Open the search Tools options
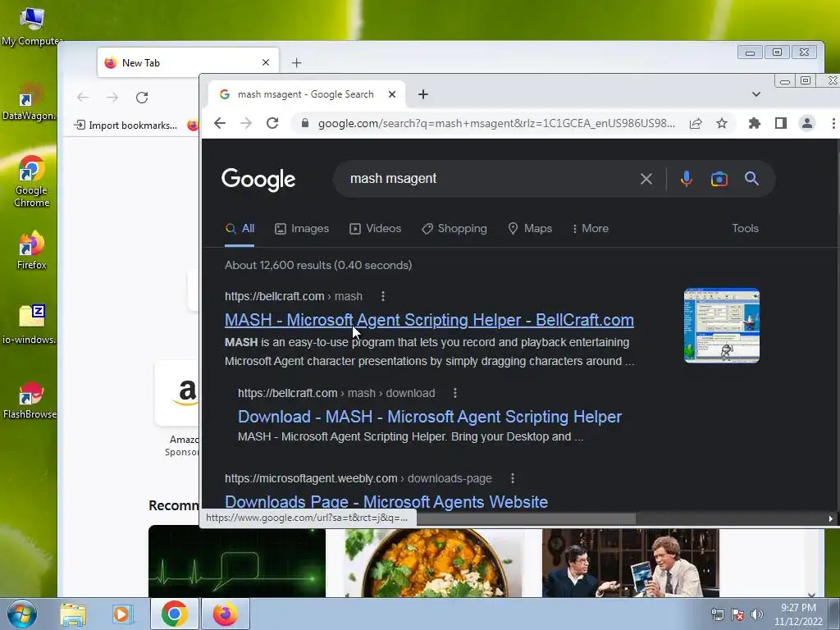This screenshot has width=840, height=630. [x=745, y=228]
